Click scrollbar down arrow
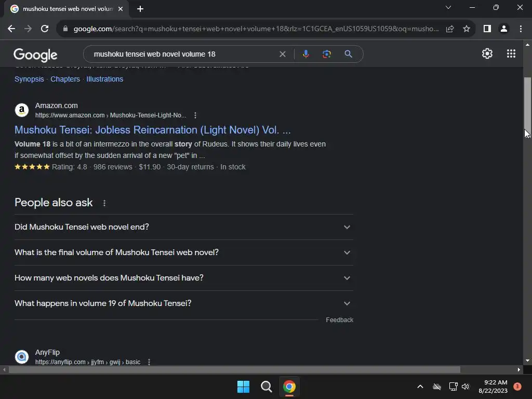532x399 pixels. pyautogui.click(x=527, y=361)
